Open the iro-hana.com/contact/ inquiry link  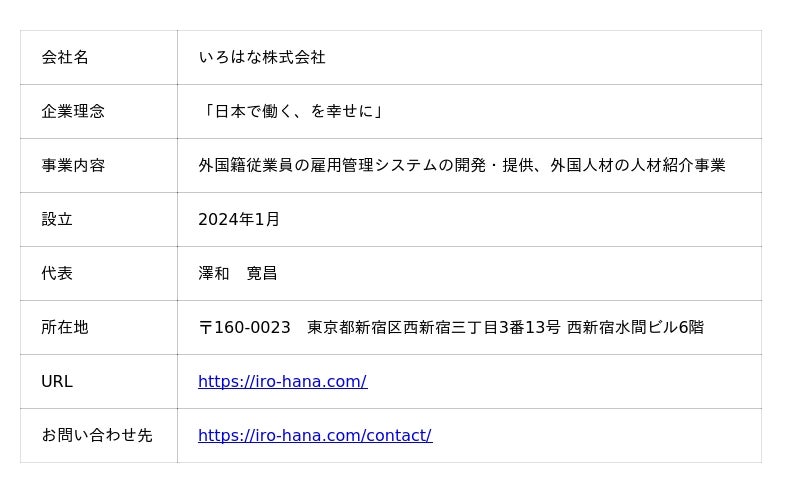pyautogui.click(x=315, y=436)
